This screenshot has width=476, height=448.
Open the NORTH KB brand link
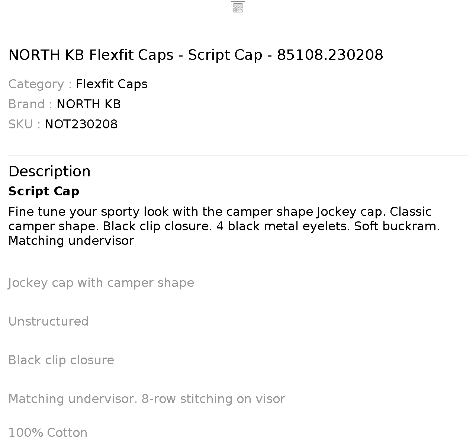(89, 104)
